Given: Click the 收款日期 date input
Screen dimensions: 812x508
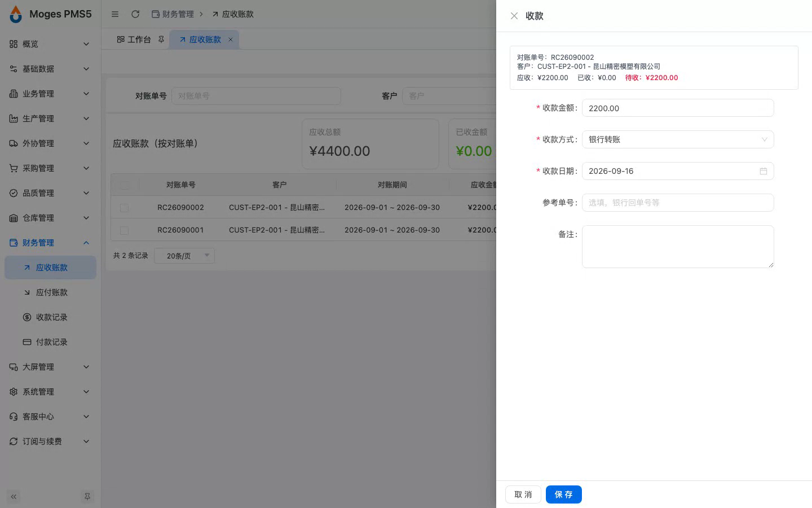Looking at the screenshot, I should pos(678,171).
